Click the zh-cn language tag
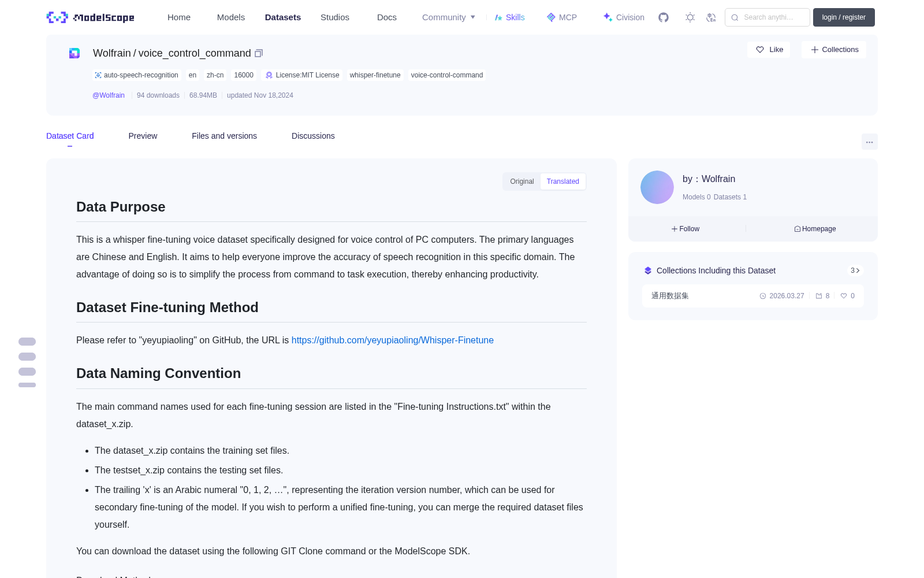924x578 pixels. 215,75
